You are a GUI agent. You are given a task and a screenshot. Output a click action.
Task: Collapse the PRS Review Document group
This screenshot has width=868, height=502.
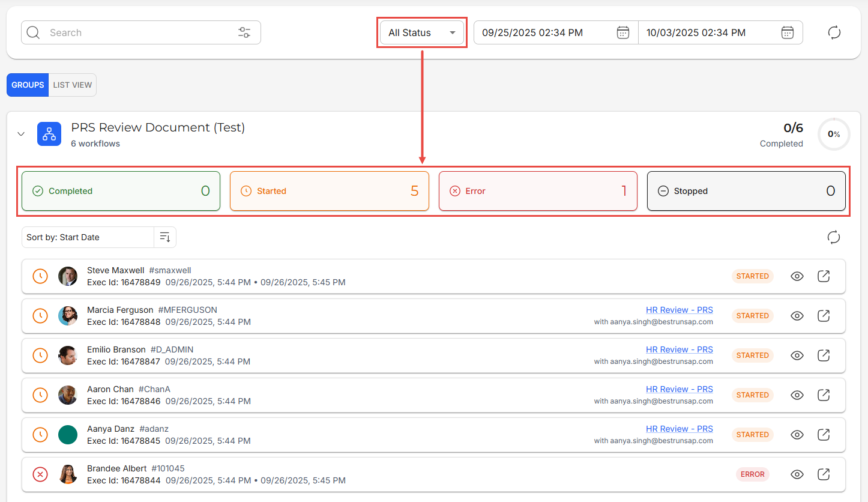pos(21,134)
